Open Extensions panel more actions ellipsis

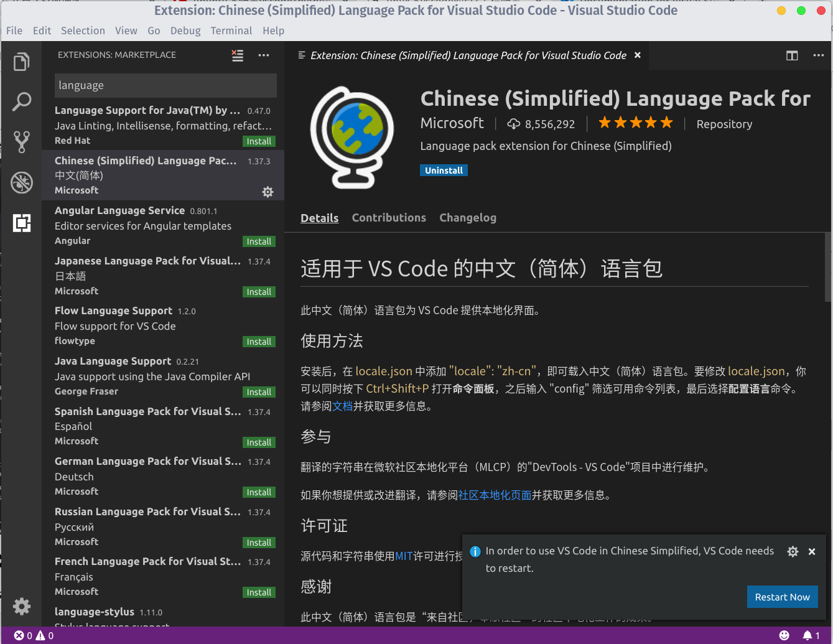coord(264,55)
